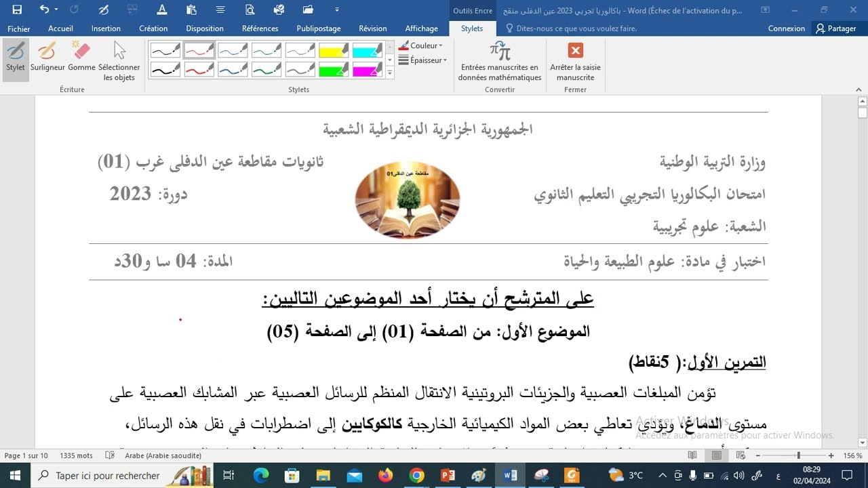This screenshot has height=488, width=868.
Task: Pick the magenta highlighter swatch
Action: point(368,69)
